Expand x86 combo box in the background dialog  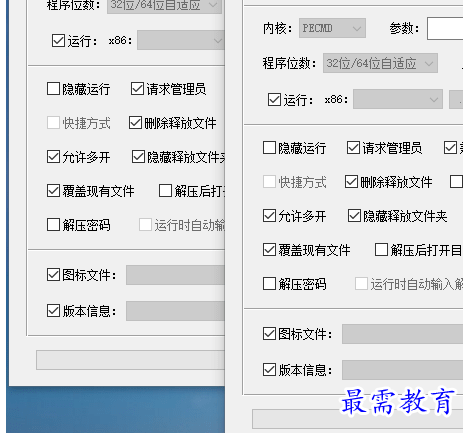click(181, 40)
